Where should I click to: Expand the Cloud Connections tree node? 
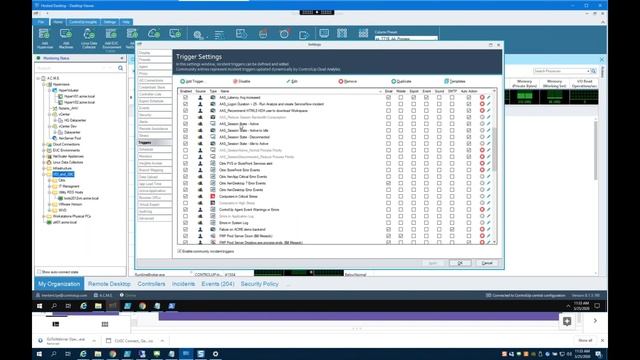point(44,144)
